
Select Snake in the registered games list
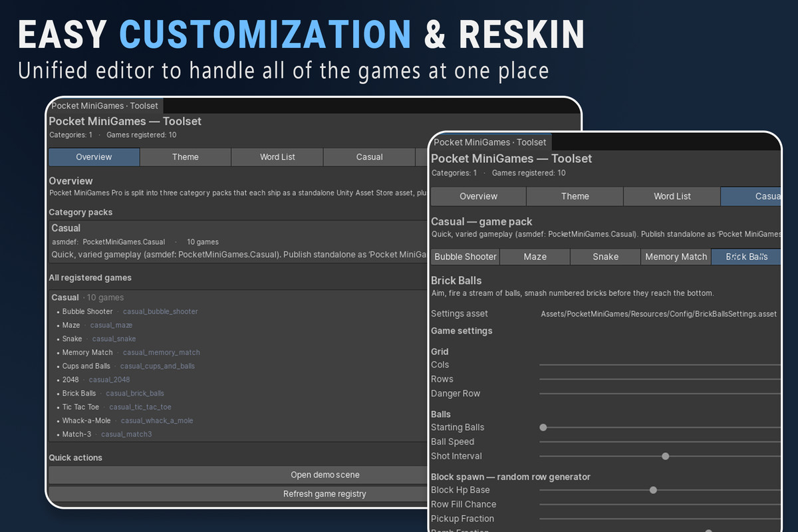point(72,338)
